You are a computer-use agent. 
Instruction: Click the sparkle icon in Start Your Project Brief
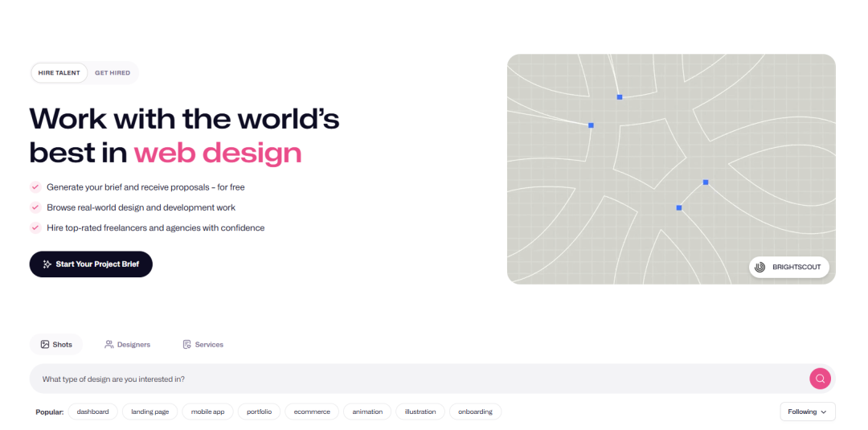pyautogui.click(x=47, y=264)
